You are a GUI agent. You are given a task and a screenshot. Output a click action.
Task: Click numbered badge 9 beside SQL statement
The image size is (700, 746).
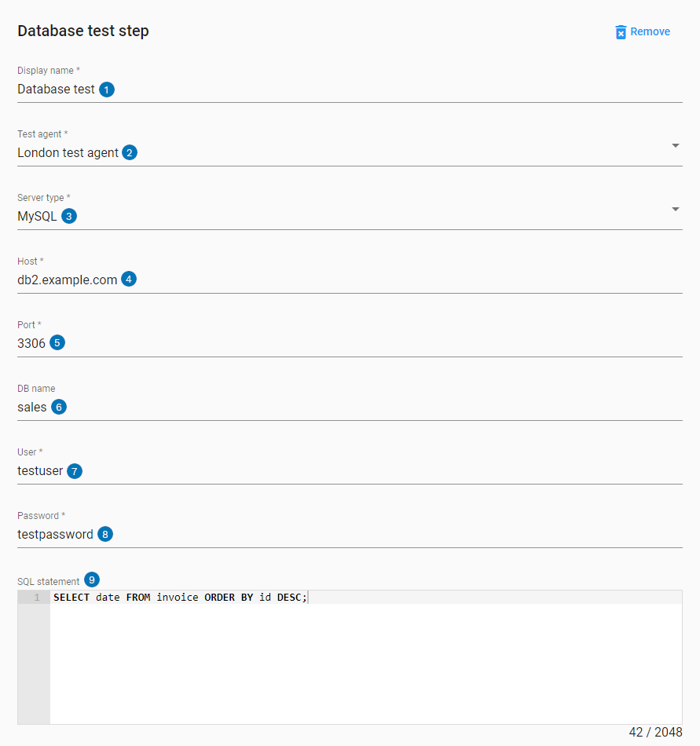click(x=92, y=580)
